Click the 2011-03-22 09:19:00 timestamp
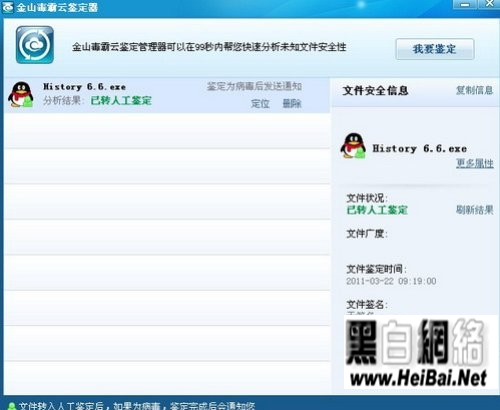The width and height of the screenshot is (500, 410). pos(391,281)
